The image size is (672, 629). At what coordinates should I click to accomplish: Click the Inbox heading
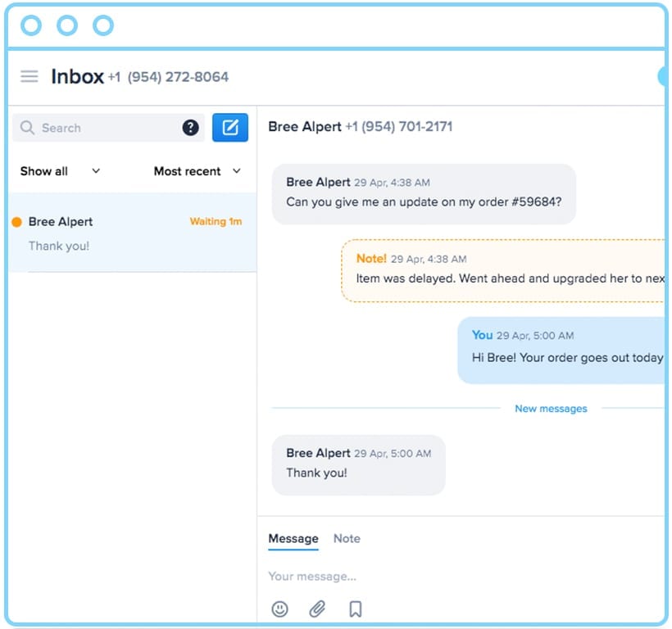[x=77, y=77]
